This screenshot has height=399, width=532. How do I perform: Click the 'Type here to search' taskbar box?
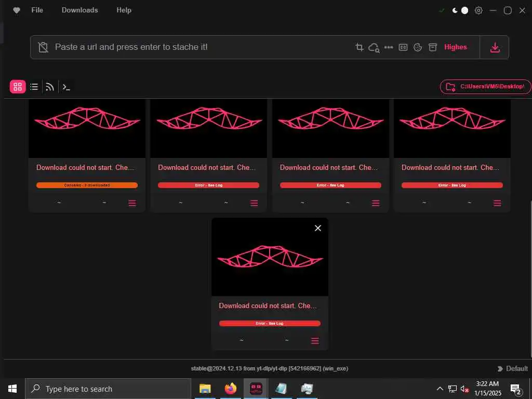click(108, 389)
